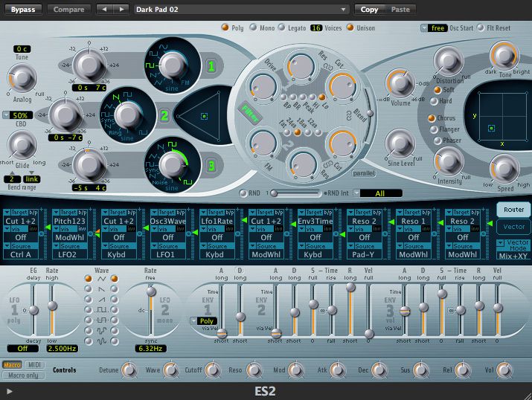532x400 pixels.
Task: Click the Glide knob
Action: pyautogui.click(x=22, y=145)
